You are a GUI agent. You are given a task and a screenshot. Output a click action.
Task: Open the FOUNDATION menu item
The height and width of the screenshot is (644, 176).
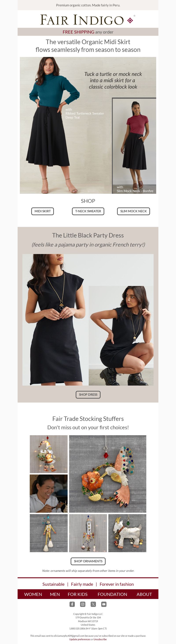tap(112, 594)
